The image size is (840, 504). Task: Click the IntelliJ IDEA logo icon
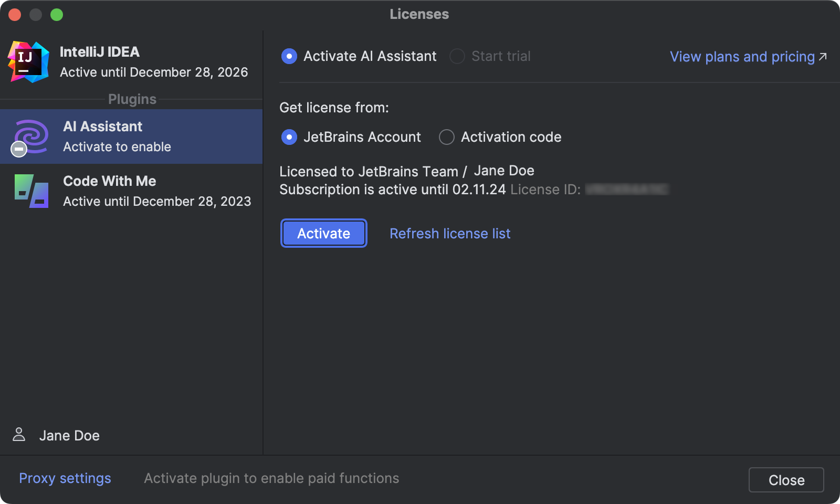click(28, 62)
